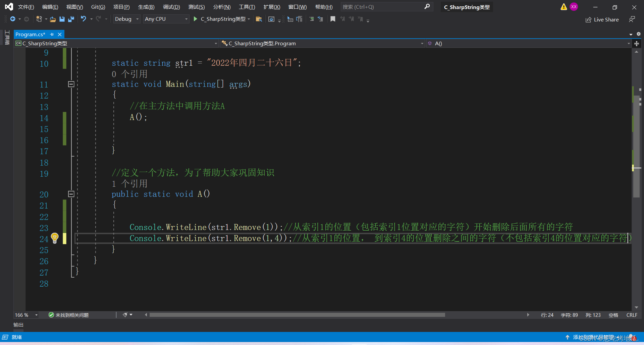Click the 行: 24 line indicator

[547, 315]
